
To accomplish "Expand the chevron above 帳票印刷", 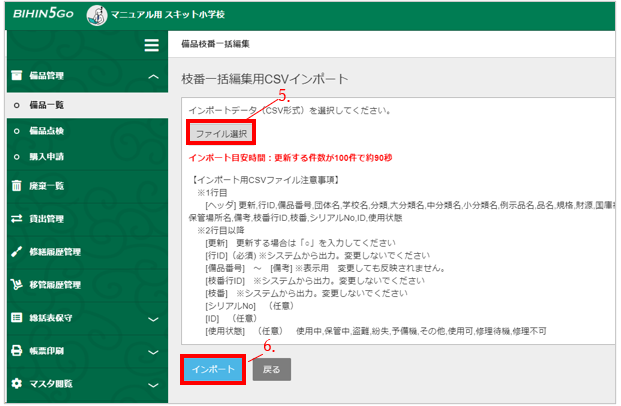I will pyautogui.click(x=151, y=318).
